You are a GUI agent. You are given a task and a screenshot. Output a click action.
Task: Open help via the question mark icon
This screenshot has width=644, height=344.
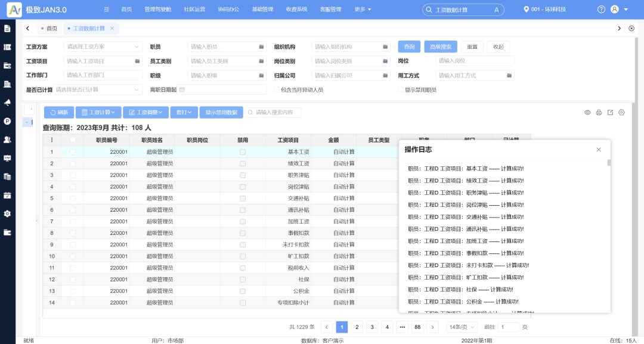coord(600,9)
